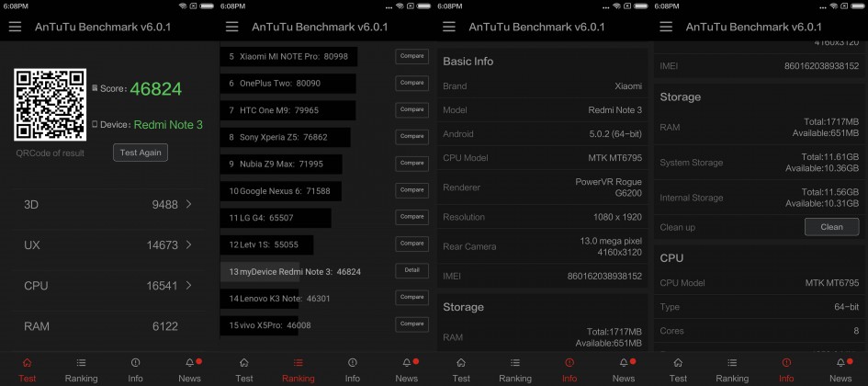Expand the UX score 14673 chevron
Image resolution: width=868 pixels, height=386 pixels.
(188, 245)
